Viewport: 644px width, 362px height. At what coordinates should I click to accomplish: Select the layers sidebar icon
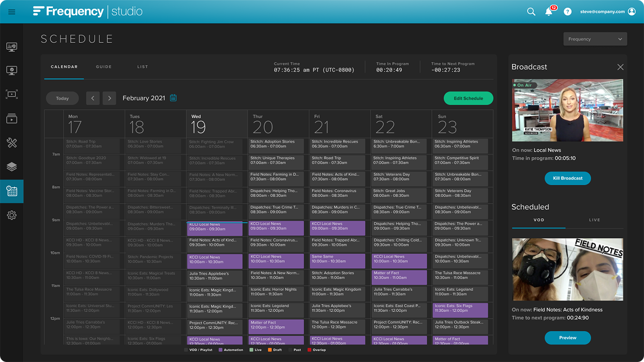pos(12,167)
